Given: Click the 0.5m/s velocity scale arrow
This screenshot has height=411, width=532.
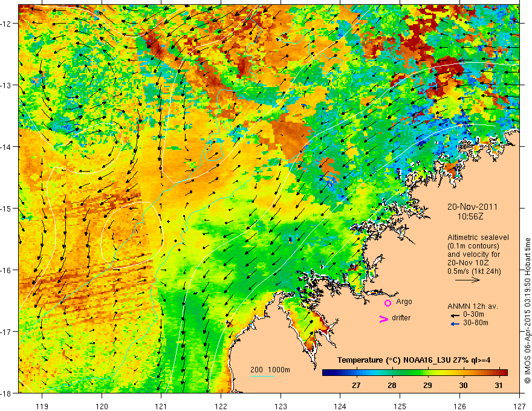Looking at the screenshot, I should tap(467, 280).
